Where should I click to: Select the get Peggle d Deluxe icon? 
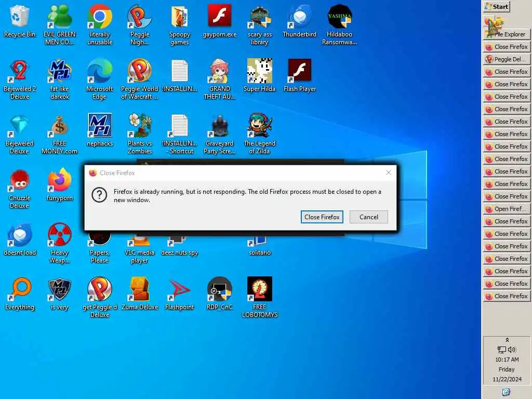[x=99, y=298]
